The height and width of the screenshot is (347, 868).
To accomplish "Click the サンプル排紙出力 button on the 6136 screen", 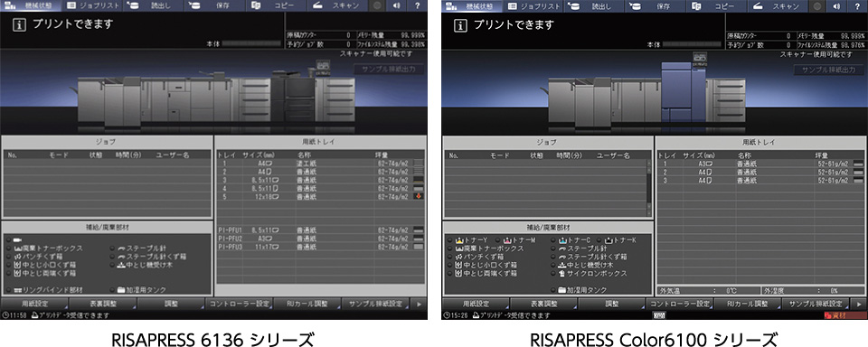I will pos(389,70).
